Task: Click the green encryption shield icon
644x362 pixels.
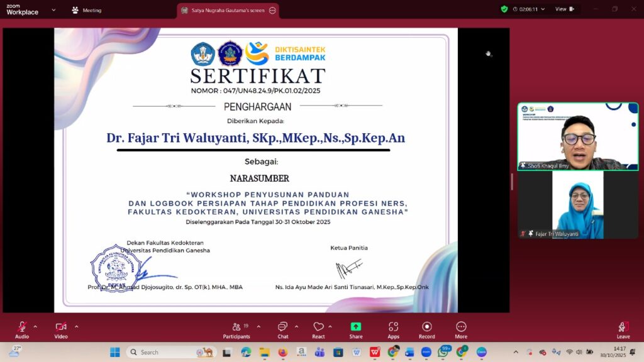Action: (x=504, y=9)
